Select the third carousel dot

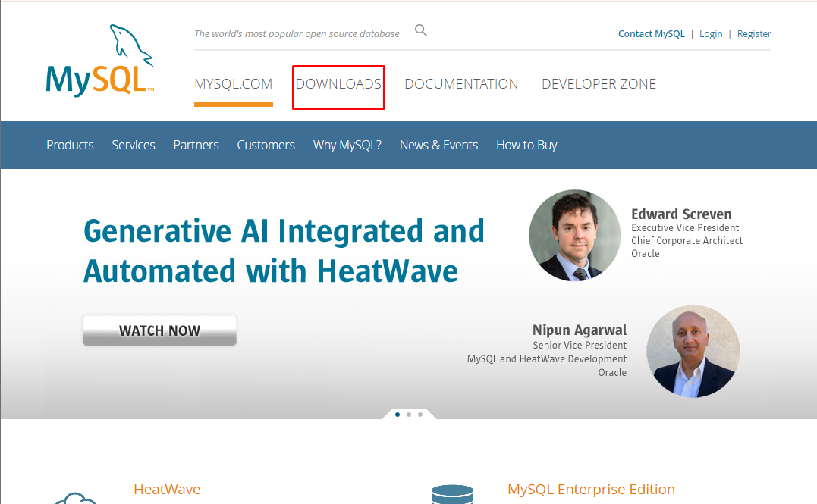(420, 415)
